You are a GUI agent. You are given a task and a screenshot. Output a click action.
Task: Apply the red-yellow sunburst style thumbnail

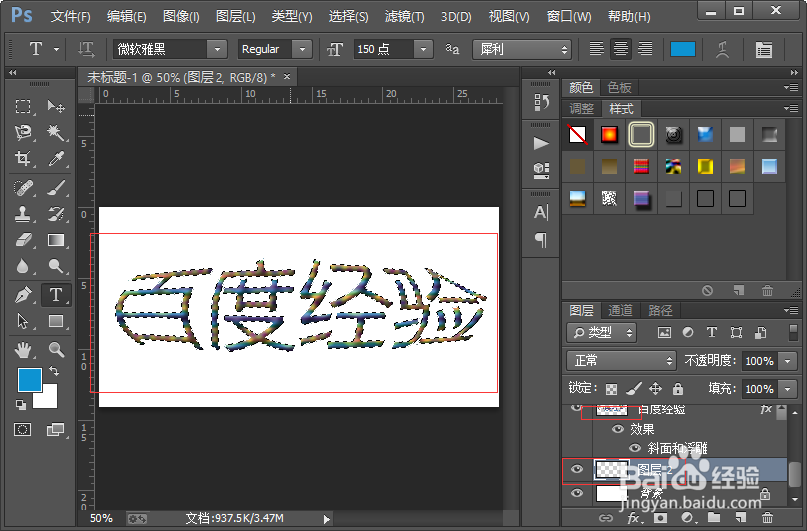[609, 135]
